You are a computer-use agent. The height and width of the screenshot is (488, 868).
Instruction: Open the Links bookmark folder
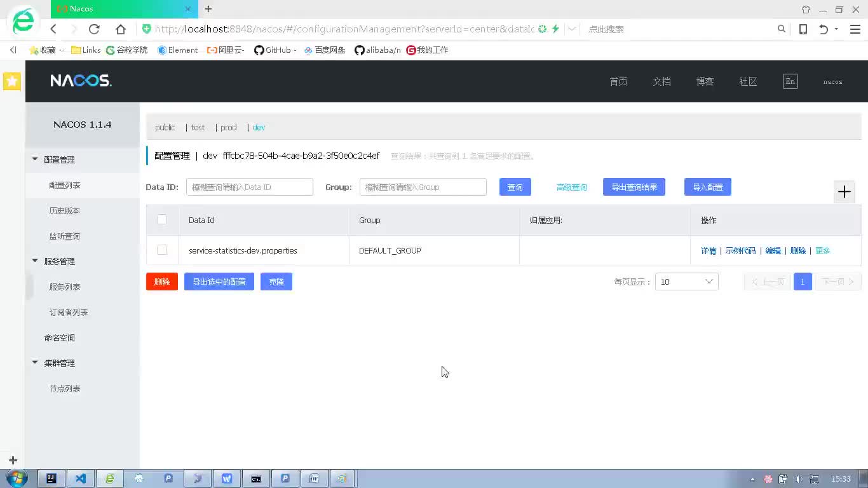click(86, 50)
